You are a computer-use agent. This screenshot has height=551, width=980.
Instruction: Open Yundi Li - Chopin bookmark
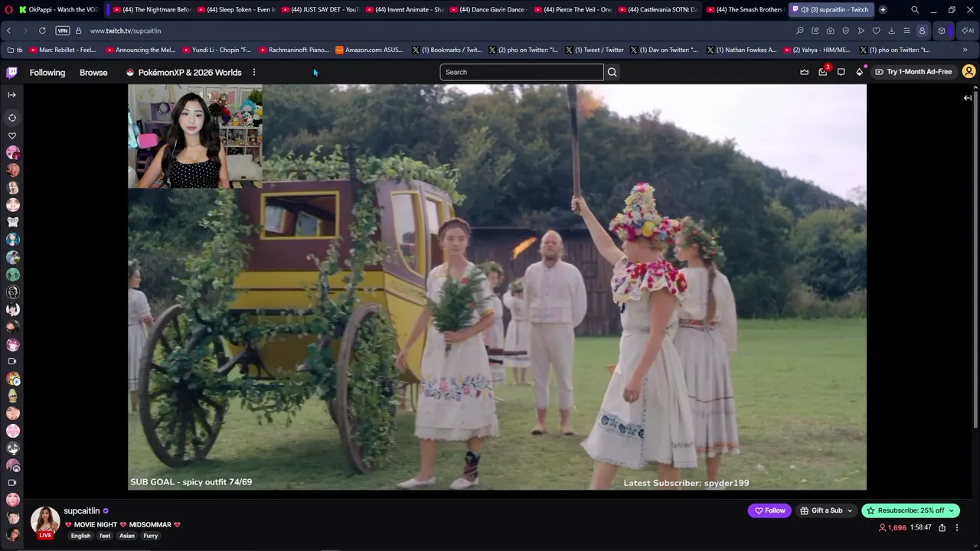pyautogui.click(x=217, y=50)
